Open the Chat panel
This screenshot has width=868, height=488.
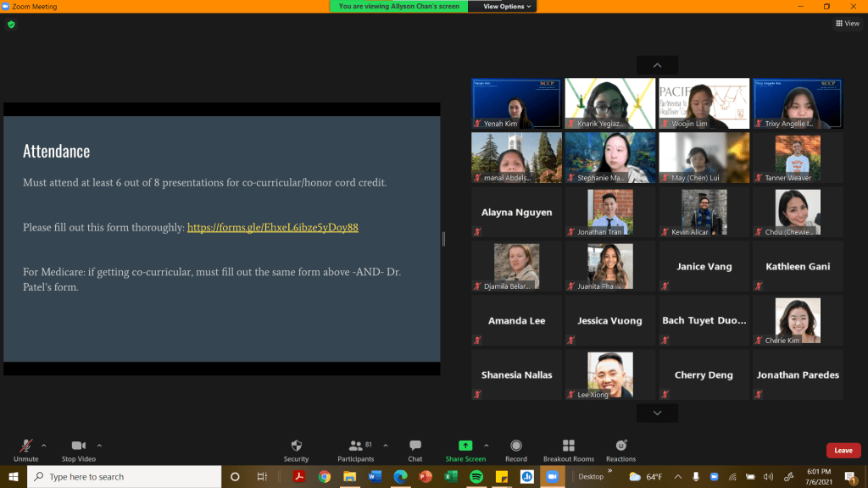click(x=415, y=446)
